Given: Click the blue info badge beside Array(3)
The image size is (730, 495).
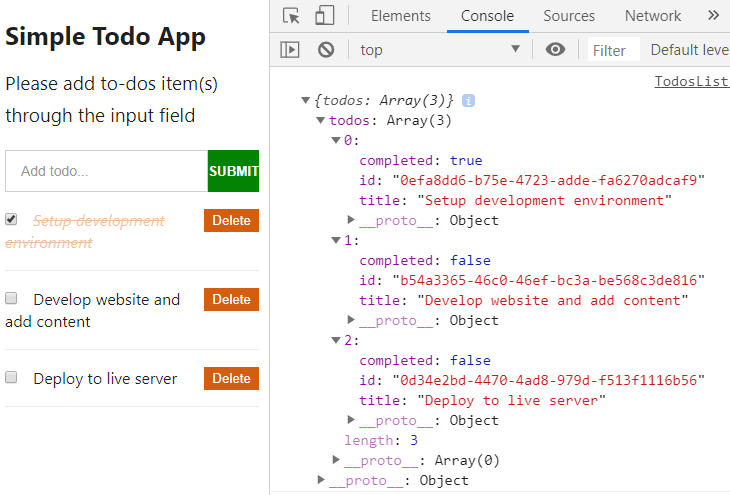Looking at the screenshot, I should 468,101.
